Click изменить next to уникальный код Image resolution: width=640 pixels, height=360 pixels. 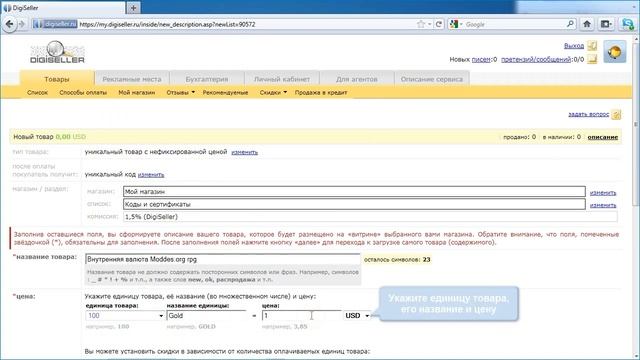point(151,175)
